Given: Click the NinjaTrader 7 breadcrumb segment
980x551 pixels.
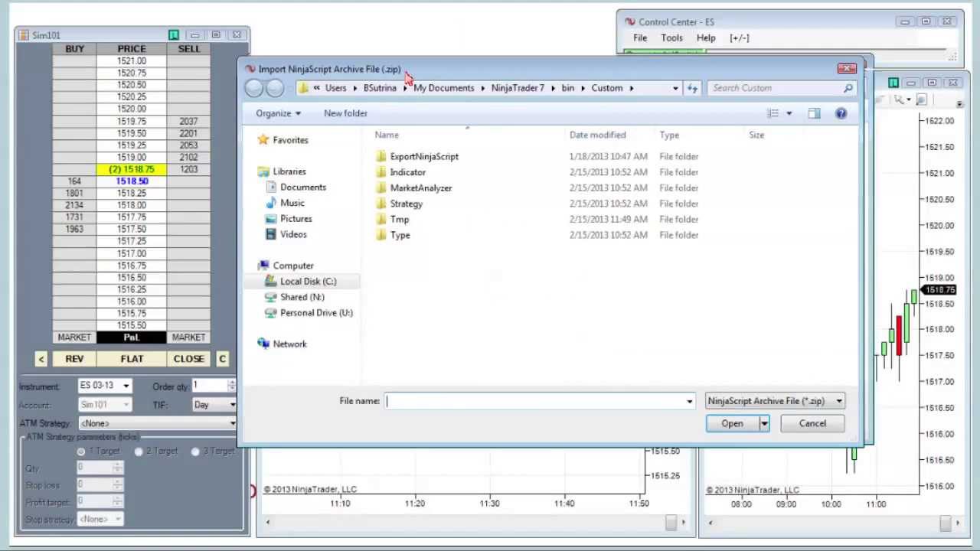Looking at the screenshot, I should pyautogui.click(x=518, y=88).
